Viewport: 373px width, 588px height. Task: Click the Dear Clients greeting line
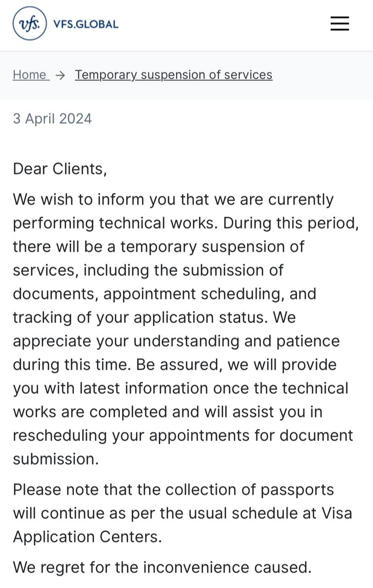point(60,169)
